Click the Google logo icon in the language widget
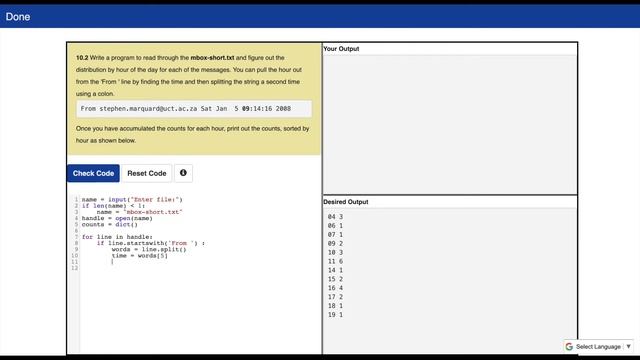Viewport: 640px width, 360px height. pos(569,347)
